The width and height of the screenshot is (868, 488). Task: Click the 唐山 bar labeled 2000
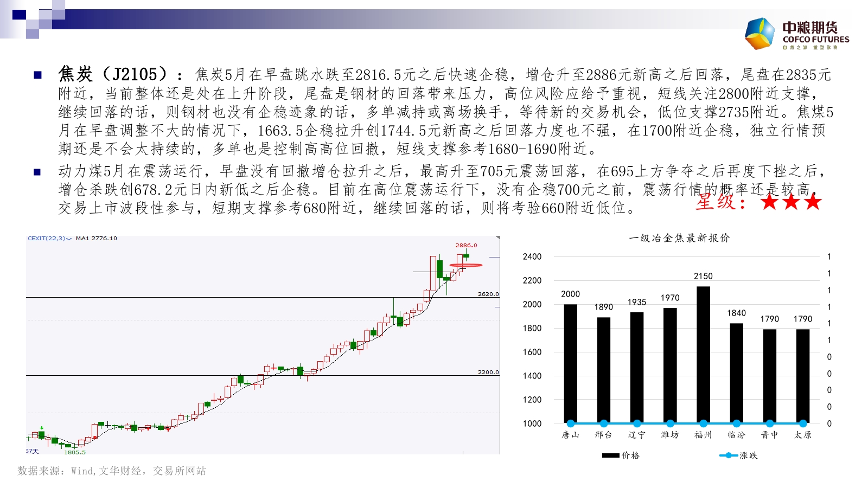pyautogui.click(x=570, y=363)
